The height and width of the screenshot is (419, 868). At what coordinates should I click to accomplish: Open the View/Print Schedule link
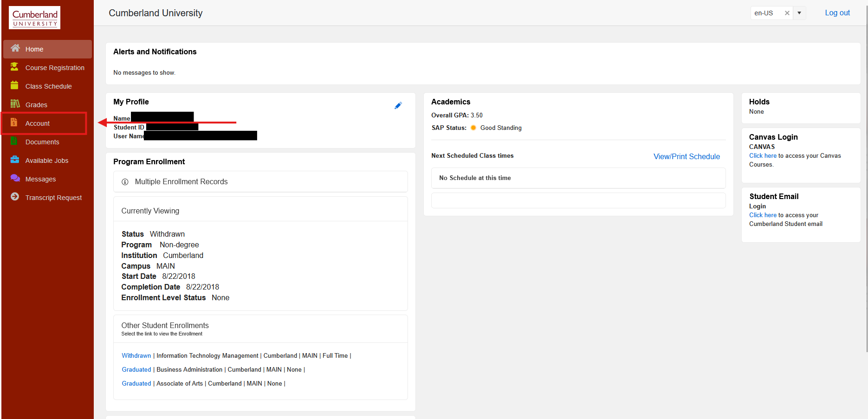click(x=687, y=157)
